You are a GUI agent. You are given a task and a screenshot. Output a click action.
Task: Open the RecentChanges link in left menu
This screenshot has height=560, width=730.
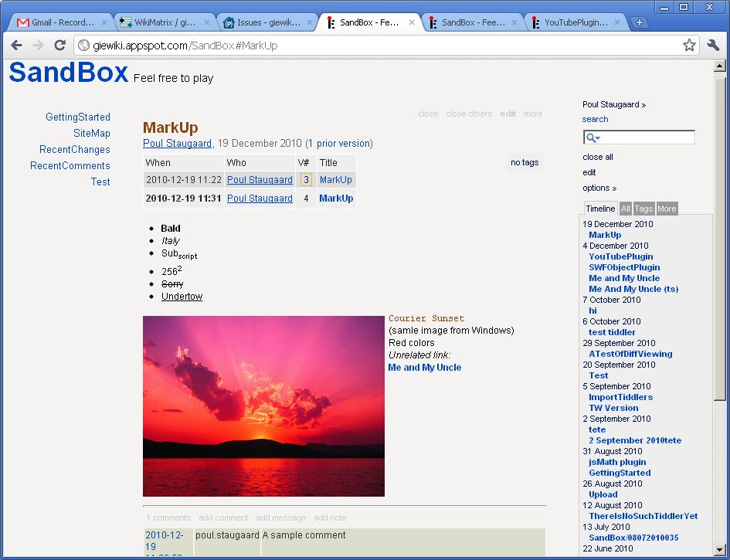coord(75,149)
